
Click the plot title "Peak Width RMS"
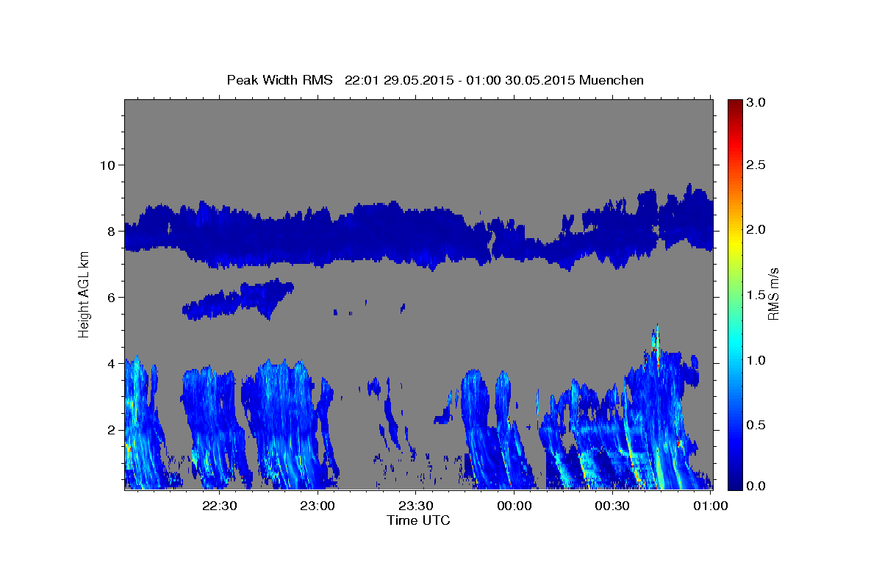tap(279, 80)
